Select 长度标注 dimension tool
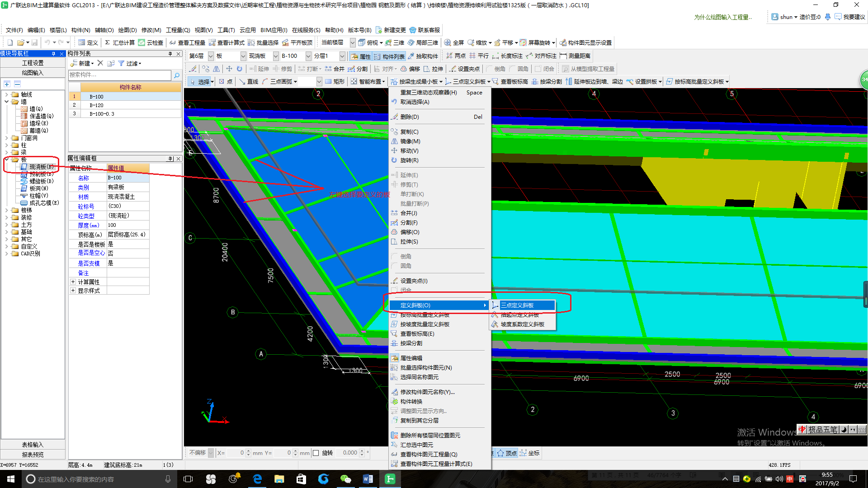The width and height of the screenshot is (868, 488). click(x=507, y=56)
